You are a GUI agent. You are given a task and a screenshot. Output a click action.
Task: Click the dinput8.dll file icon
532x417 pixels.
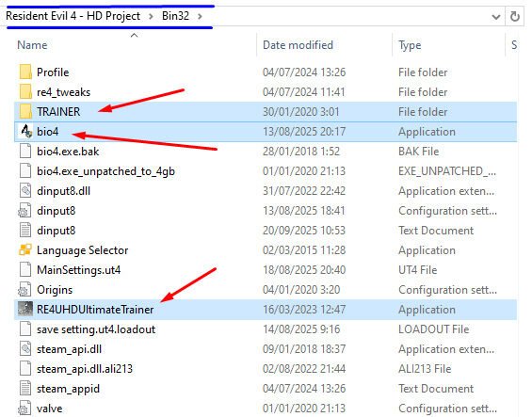pyautogui.click(x=25, y=191)
